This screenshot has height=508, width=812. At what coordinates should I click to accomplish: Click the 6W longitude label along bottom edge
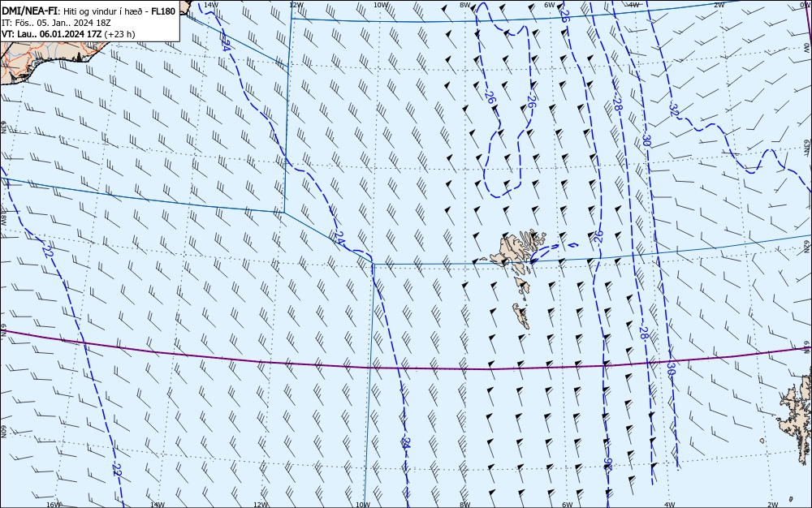(x=567, y=505)
